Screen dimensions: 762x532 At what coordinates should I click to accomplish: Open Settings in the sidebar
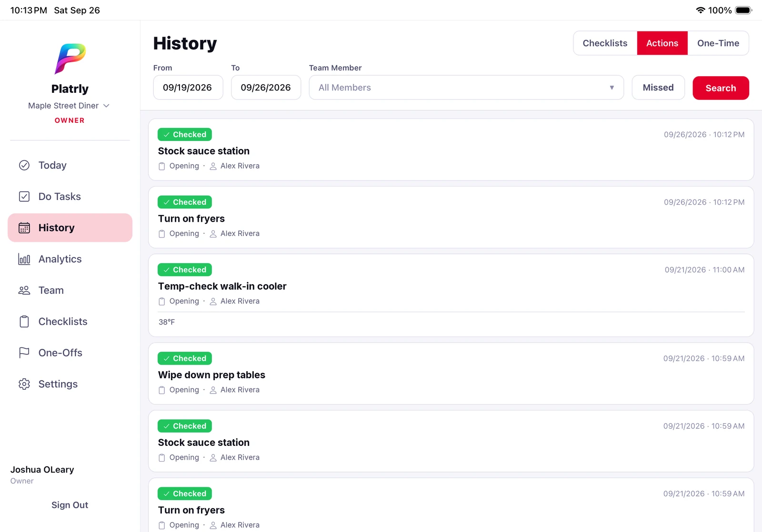pyautogui.click(x=70, y=384)
